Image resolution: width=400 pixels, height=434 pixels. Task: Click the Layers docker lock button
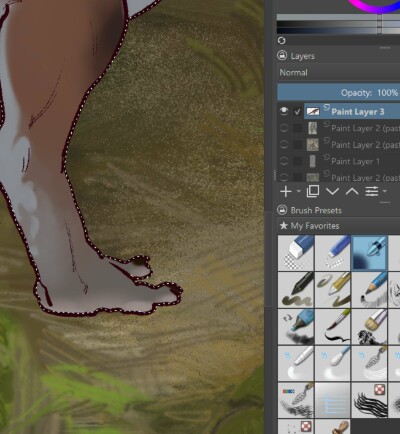(x=282, y=56)
